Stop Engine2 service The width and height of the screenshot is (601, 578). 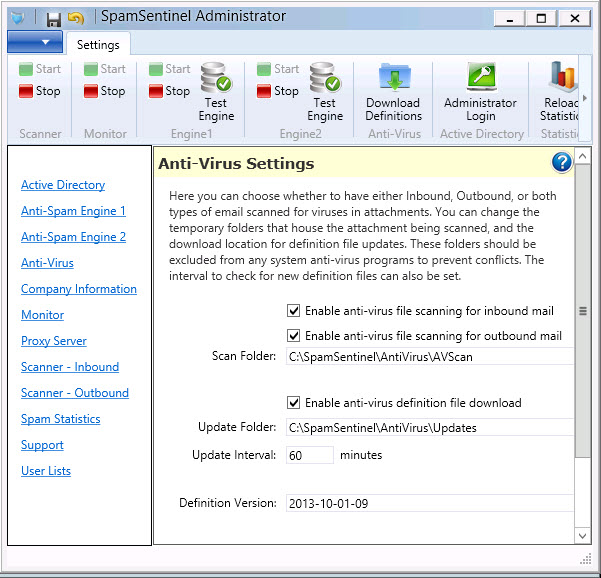pyautogui.click(x=278, y=91)
